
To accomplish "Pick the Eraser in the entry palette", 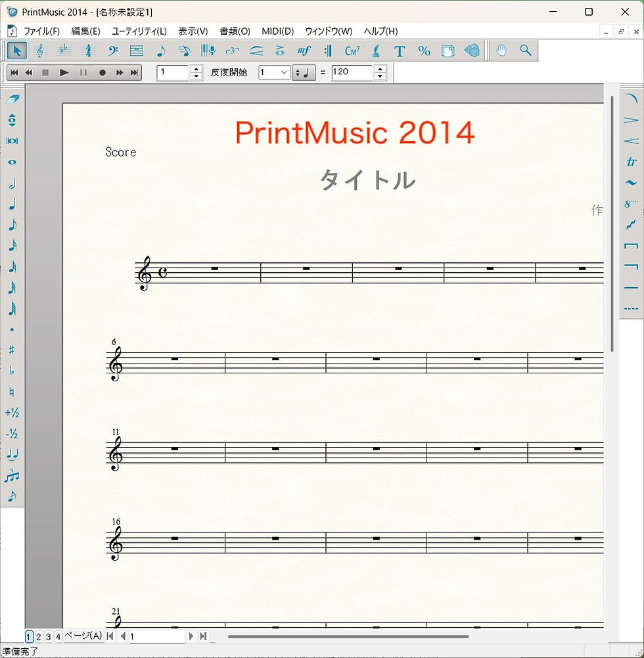I will tap(12, 99).
